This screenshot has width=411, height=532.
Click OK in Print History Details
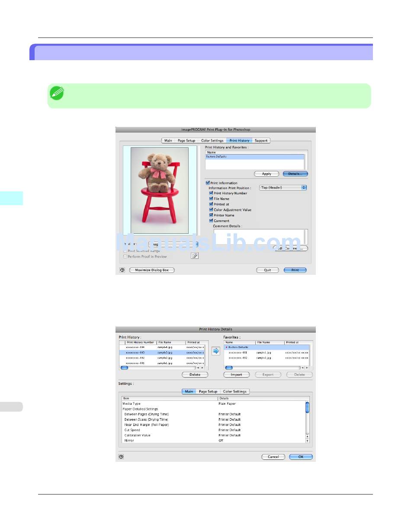coord(301,457)
